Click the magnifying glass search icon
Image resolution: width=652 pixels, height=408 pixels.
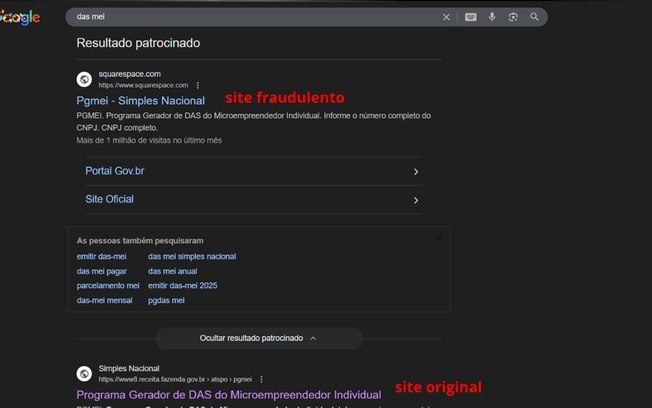[x=535, y=17]
